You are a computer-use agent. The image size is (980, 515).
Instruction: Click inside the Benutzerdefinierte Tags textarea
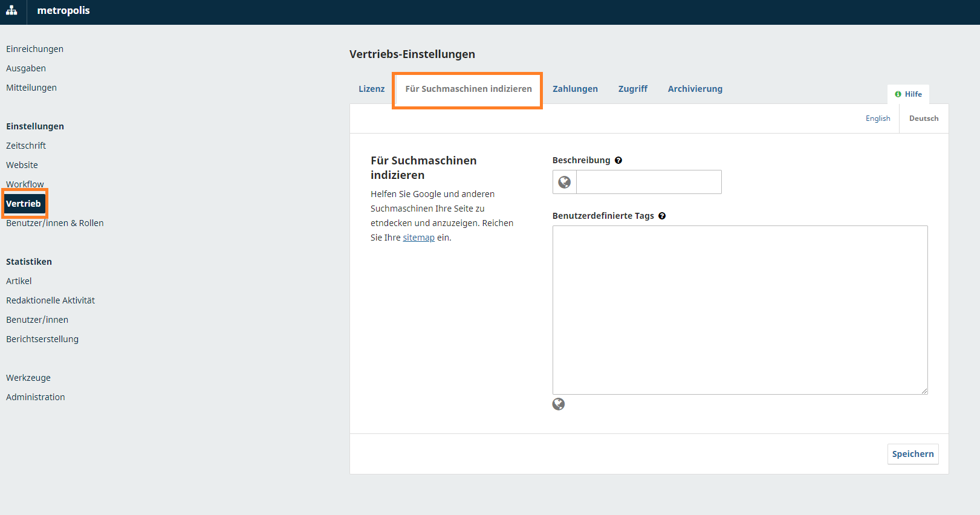739,309
